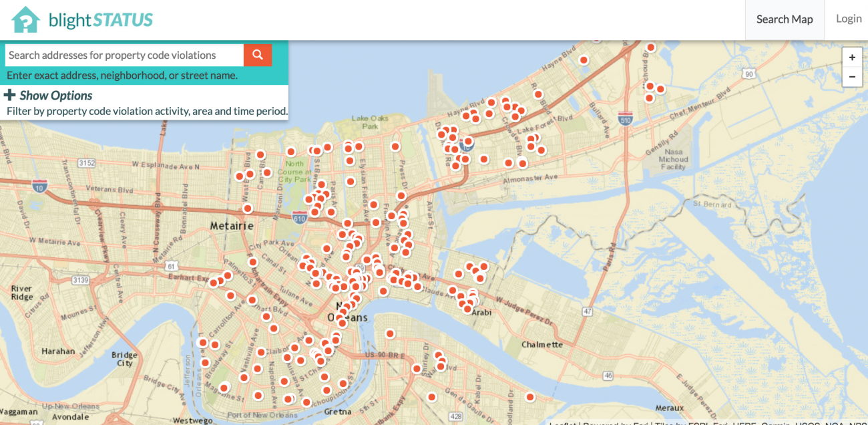Click the orange magnifying glass search button

[258, 55]
